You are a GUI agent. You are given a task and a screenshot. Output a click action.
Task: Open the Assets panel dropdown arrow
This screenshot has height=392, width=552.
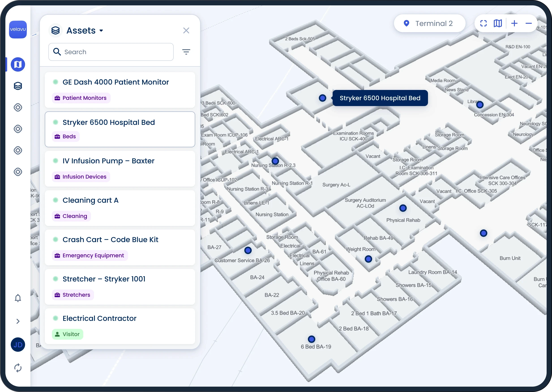click(x=101, y=31)
